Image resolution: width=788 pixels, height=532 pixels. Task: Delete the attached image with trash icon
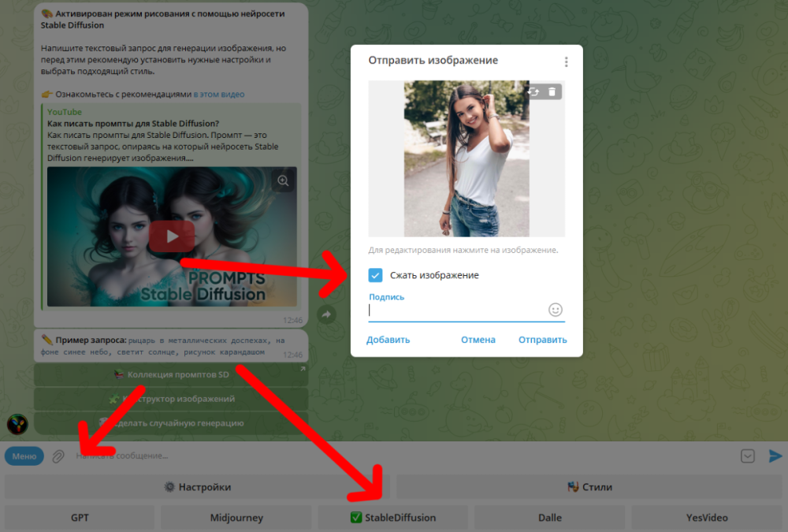552,92
